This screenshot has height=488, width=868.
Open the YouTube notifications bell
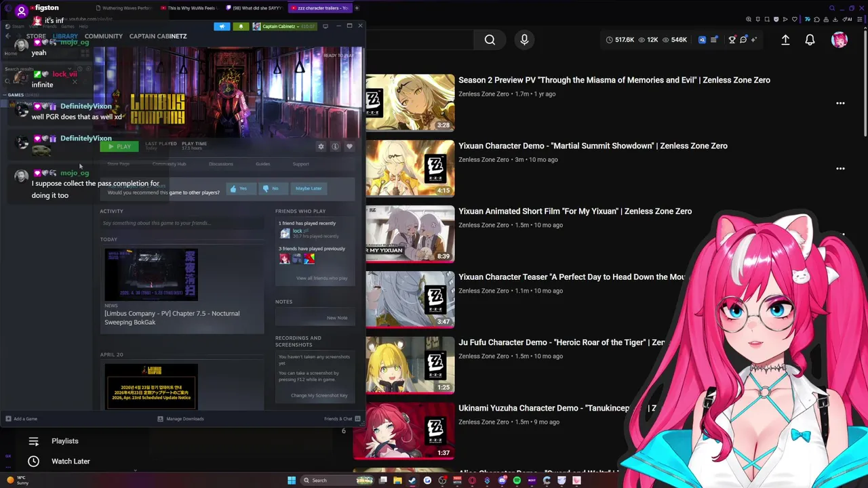pyautogui.click(x=810, y=40)
